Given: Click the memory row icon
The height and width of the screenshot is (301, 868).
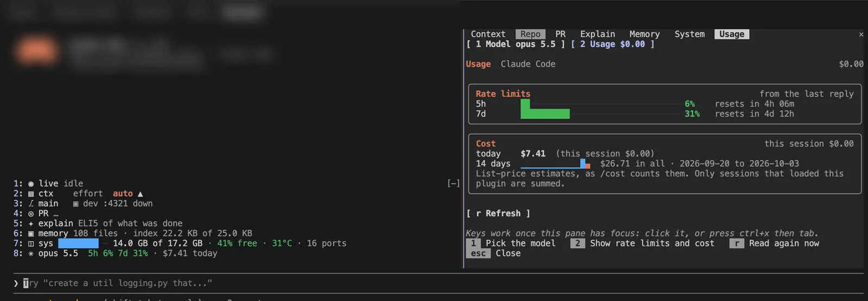Looking at the screenshot, I should click(x=31, y=234).
